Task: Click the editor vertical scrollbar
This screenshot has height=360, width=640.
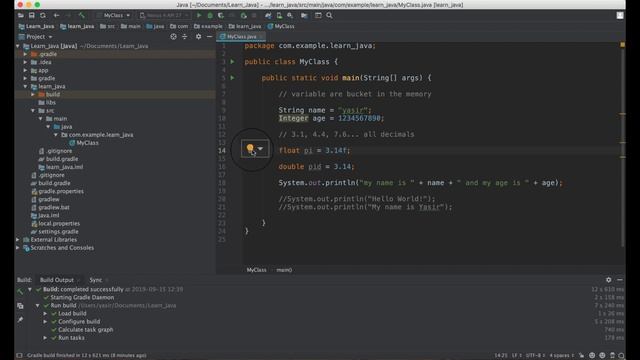Action: click(622, 147)
